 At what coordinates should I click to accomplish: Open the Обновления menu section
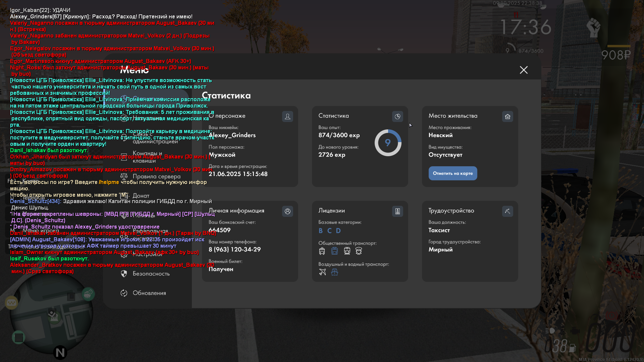point(149,293)
